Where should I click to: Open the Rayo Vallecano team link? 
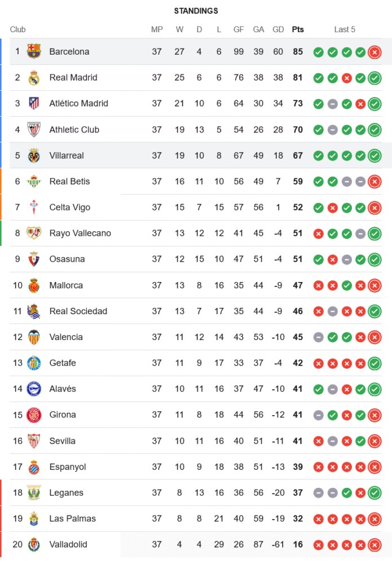click(x=80, y=233)
